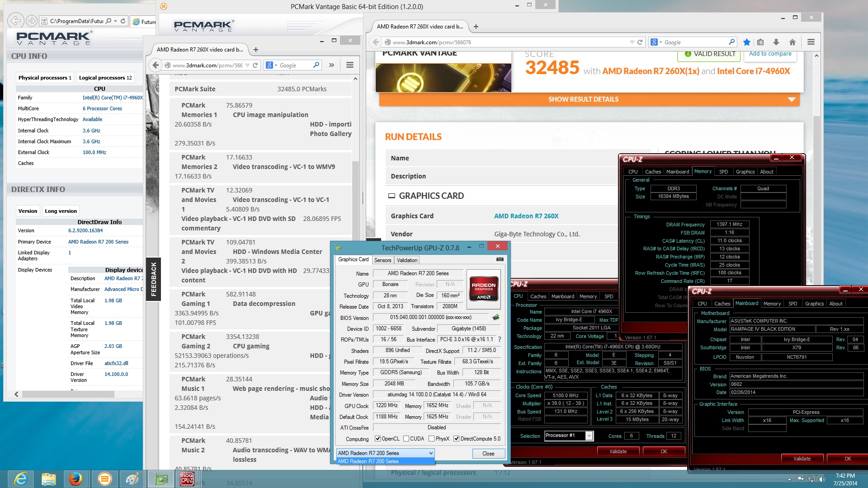Click search magnifier in right Firefox search box
868x488 pixels.
732,42
